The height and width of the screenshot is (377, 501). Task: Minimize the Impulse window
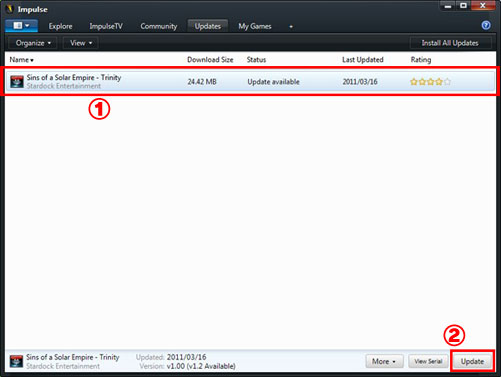pos(448,6)
